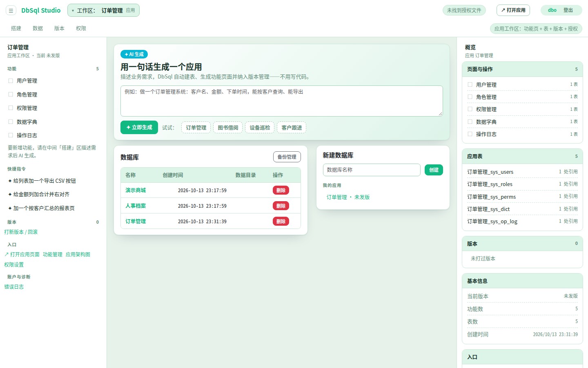Screen dimensions: 588x368
Task: Open the hamburger menu beside DbSql Studio
Action: pyautogui.click(x=11, y=11)
